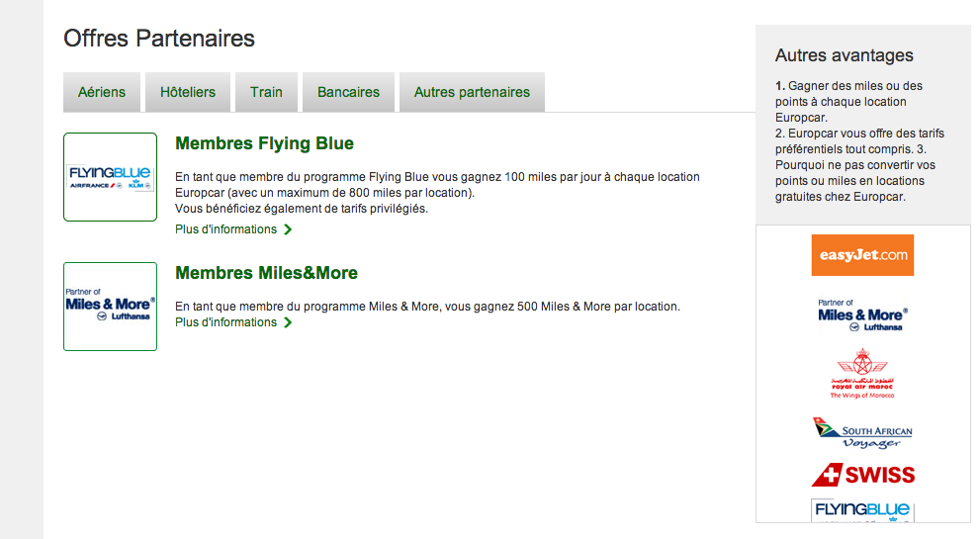This screenshot has height=539, width=980.
Task: Click the Miles & More logo in sidebar
Action: coord(862,315)
